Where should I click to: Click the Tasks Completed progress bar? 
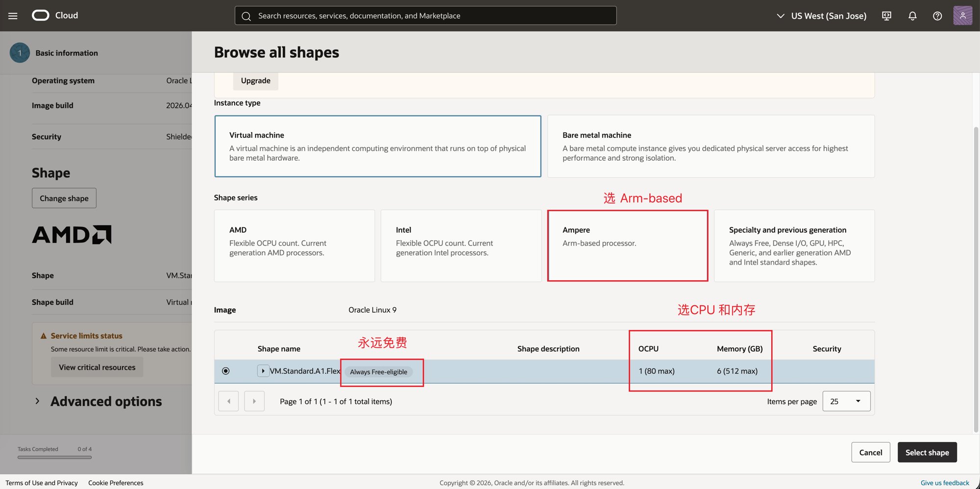click(x=54, y=457)
